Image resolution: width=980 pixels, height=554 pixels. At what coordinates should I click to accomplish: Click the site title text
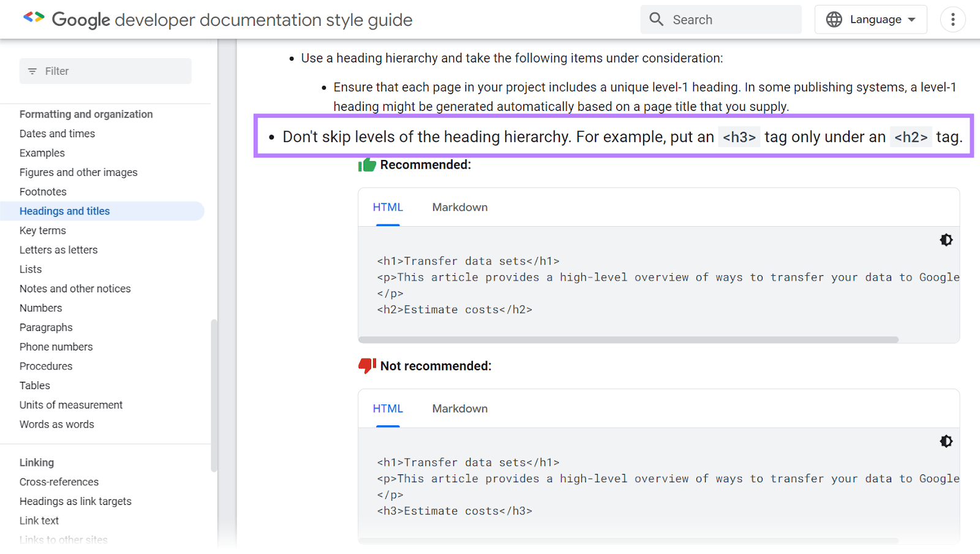pos(232,20)
